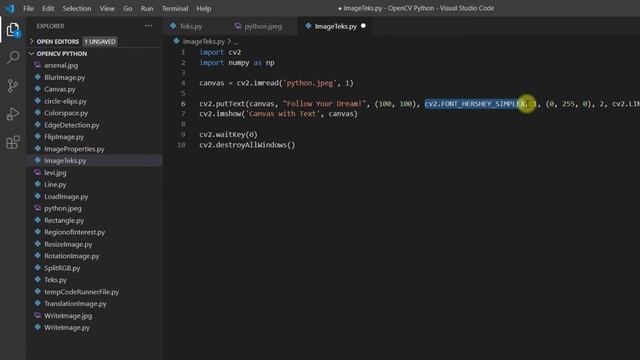Open the Edit menu
Viewport: 640px width, 360px height.
pyautogui.click(x=48, y=8)
